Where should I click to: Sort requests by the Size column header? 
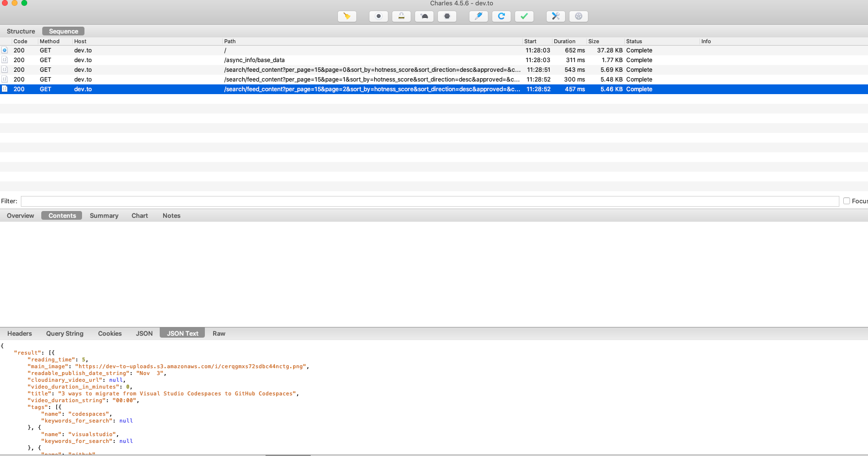pyautogui.click(x=594, y=41)
